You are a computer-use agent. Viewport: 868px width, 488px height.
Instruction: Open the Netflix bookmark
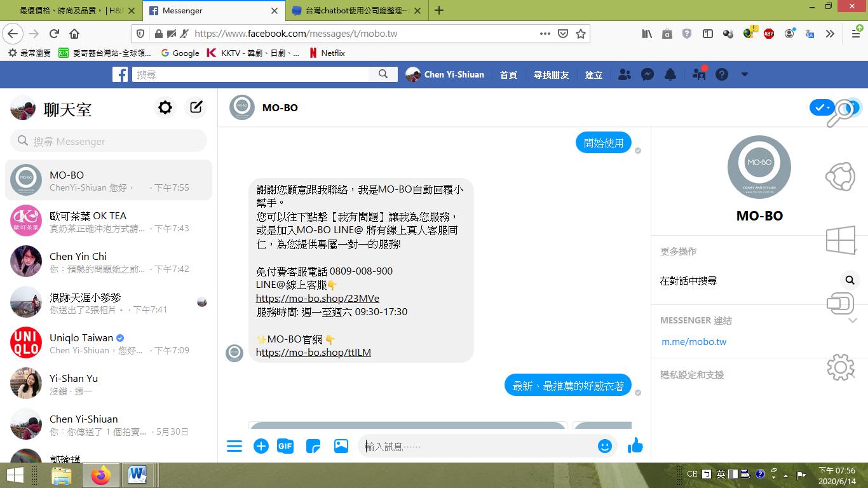(327, 53)
